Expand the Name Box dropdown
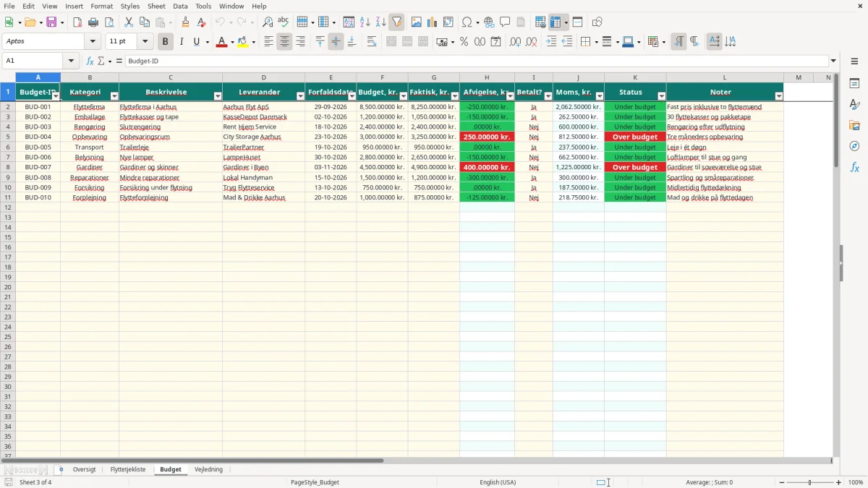This screenshot has width=868, height=488. pos(71,61)
